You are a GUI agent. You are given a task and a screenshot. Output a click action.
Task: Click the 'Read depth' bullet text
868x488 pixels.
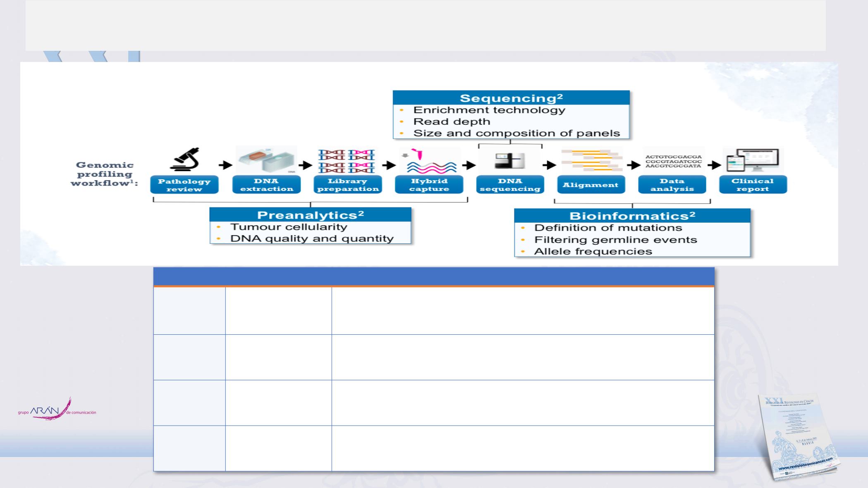point(452,121)
